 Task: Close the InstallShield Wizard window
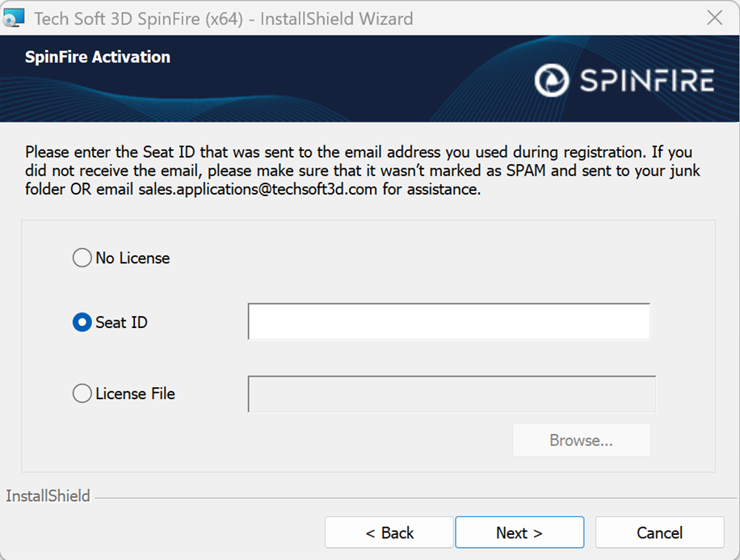coord(714,18)
